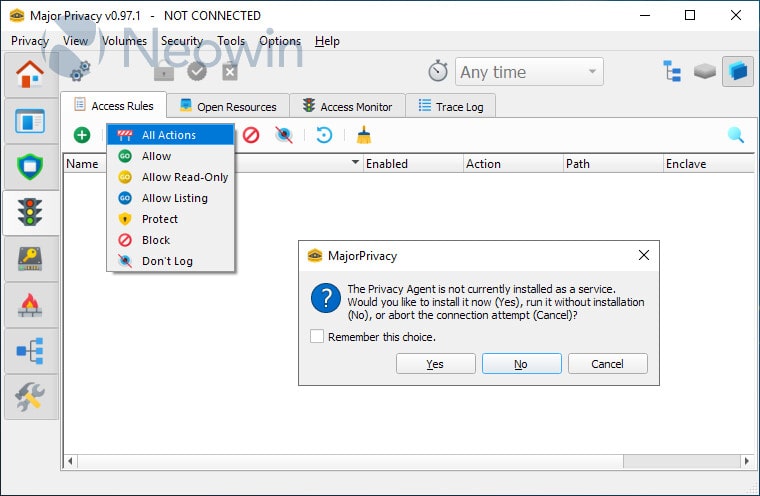Choose Allow from the actions list
This screenshot has width=760, height=496.
point(170,156)
